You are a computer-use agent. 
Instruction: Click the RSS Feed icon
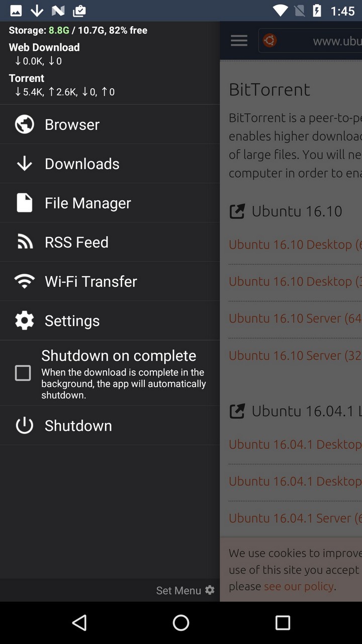click(24, 242)
